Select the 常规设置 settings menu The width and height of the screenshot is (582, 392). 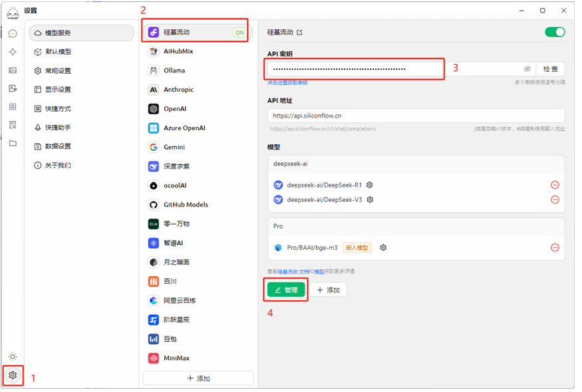[x=81, y=71]
